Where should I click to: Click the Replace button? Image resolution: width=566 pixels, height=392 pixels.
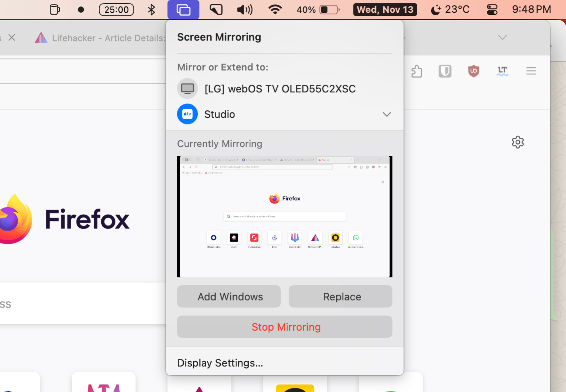click(340, 296)
